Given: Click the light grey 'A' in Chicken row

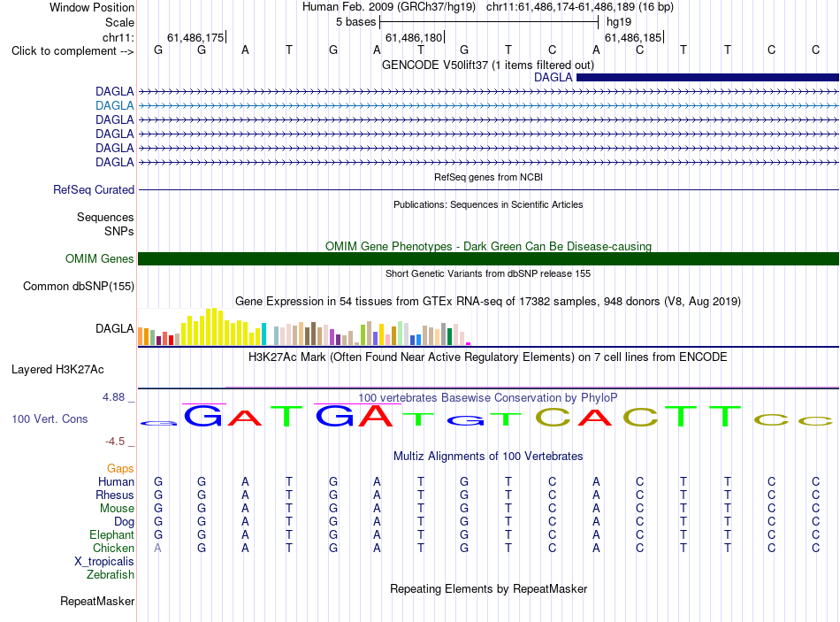Looking at the screenshot, I should tap(157, 548).
